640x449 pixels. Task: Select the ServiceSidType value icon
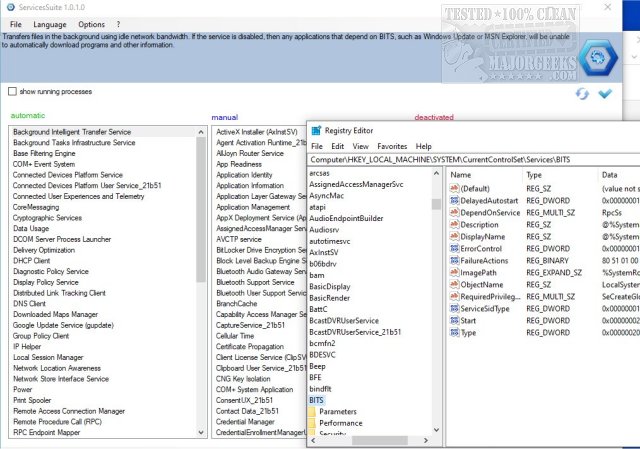(x=454, y=308)
